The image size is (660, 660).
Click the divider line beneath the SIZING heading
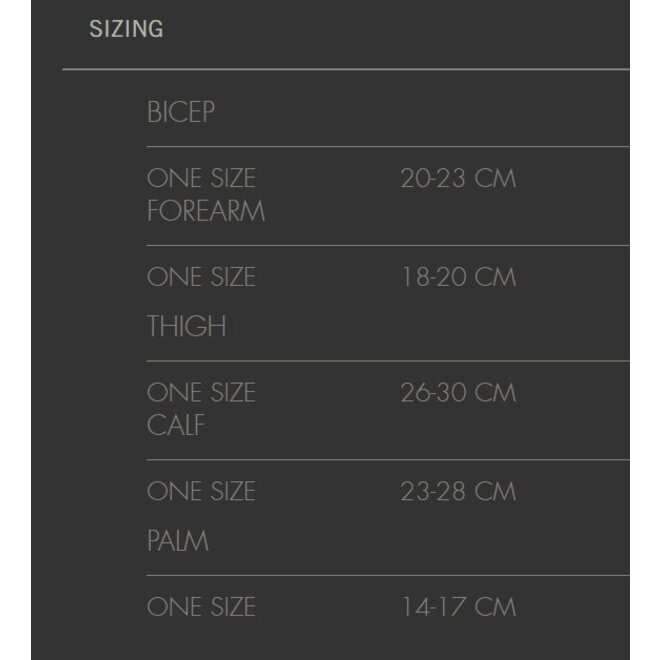pos(345,69)
